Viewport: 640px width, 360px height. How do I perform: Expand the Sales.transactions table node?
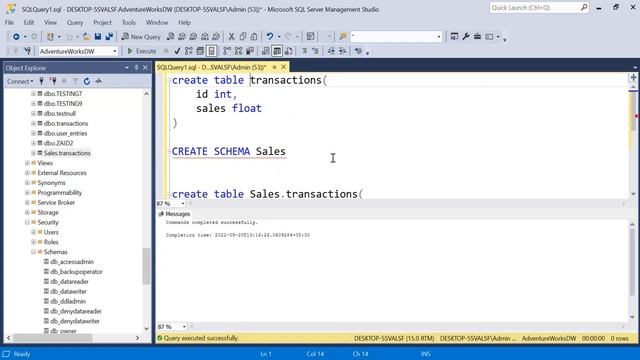[x=33, y=153]
